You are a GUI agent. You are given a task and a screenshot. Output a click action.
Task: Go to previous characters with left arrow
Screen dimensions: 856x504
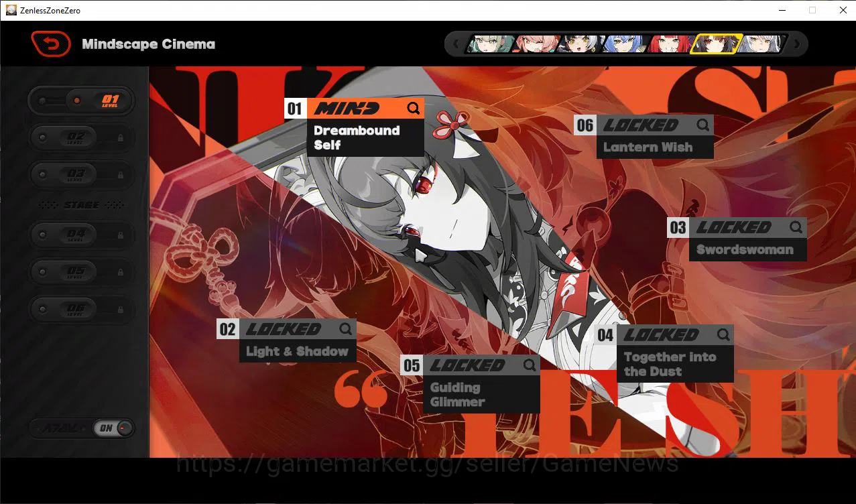(x=456, y=44)
